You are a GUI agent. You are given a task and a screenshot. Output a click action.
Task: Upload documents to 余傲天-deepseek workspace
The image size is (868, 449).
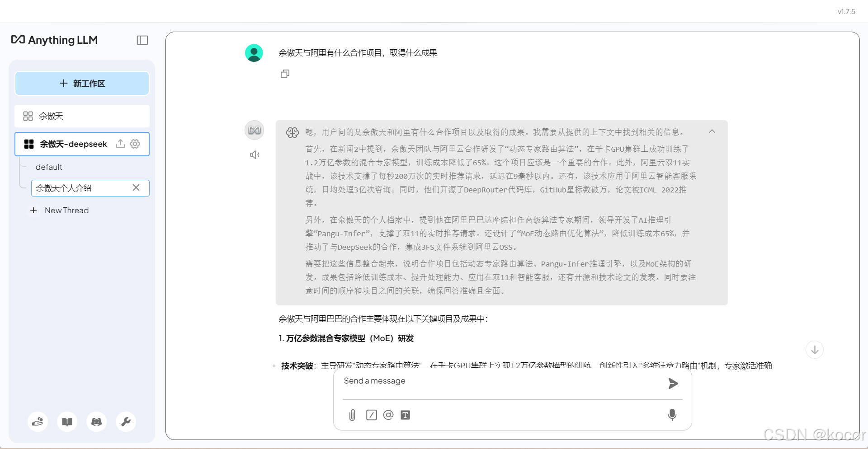(120, 144)
